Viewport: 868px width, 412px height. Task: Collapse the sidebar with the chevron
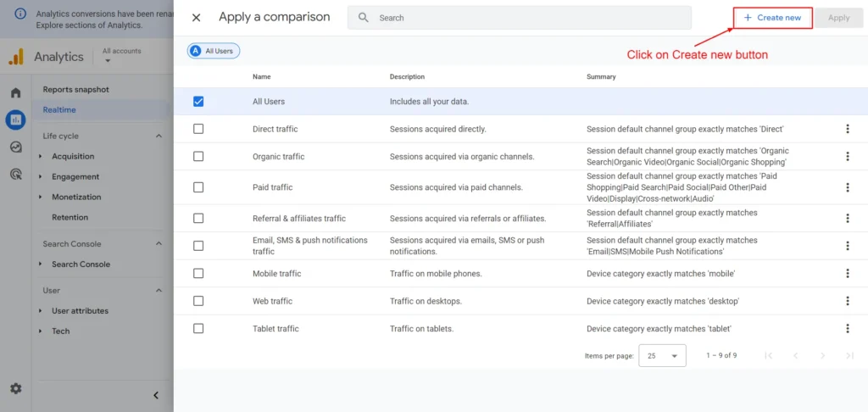click(156, 395)
